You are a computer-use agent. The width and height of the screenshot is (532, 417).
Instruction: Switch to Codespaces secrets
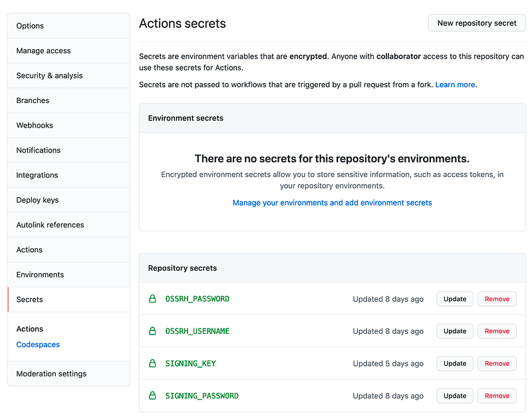pyautogui.click(x=38, y=345)
